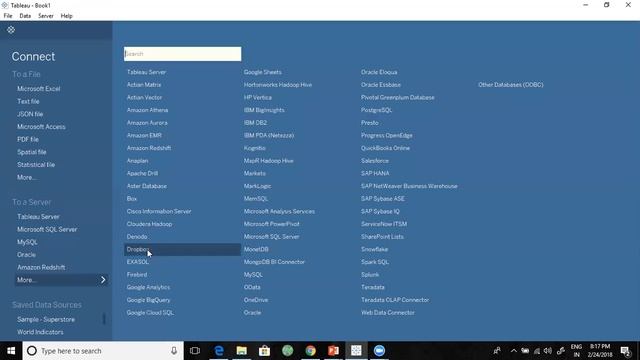640x360 pixels.
Task: Choose Amazon Aurora connector
Action: point(147,122)
